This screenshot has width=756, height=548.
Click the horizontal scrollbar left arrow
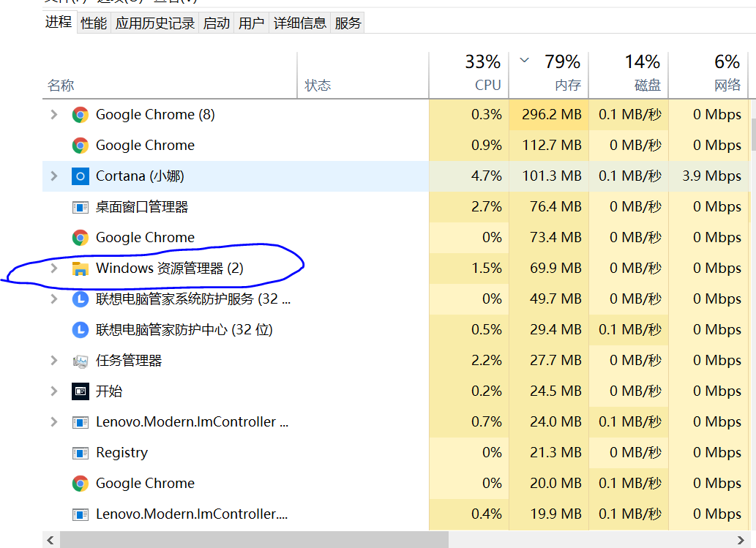[x=50, y=540]
